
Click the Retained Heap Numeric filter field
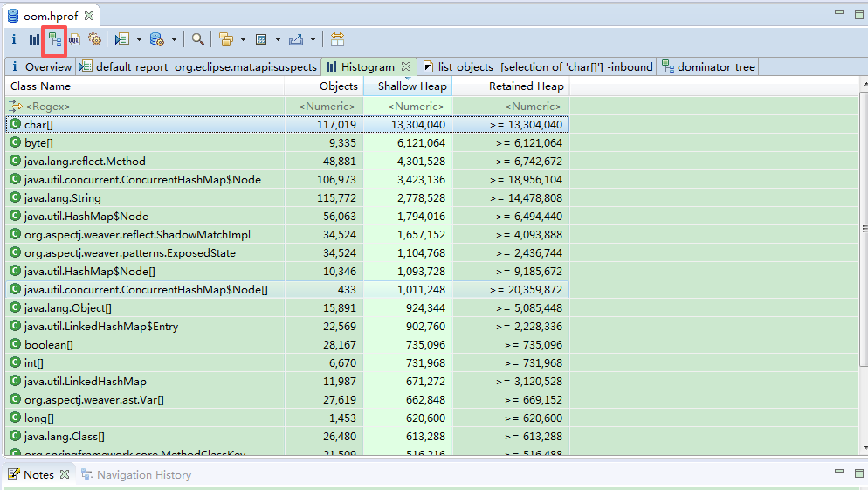coord(512,106)
